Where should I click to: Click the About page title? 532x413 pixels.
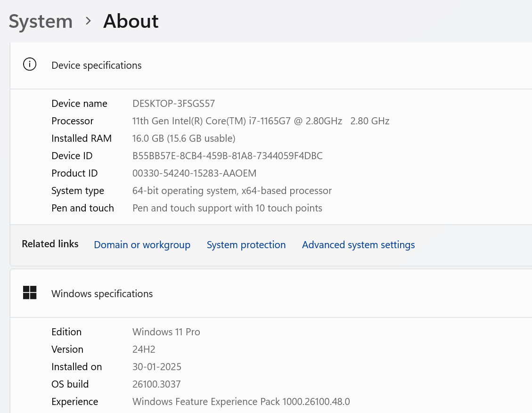coord(131,21)
